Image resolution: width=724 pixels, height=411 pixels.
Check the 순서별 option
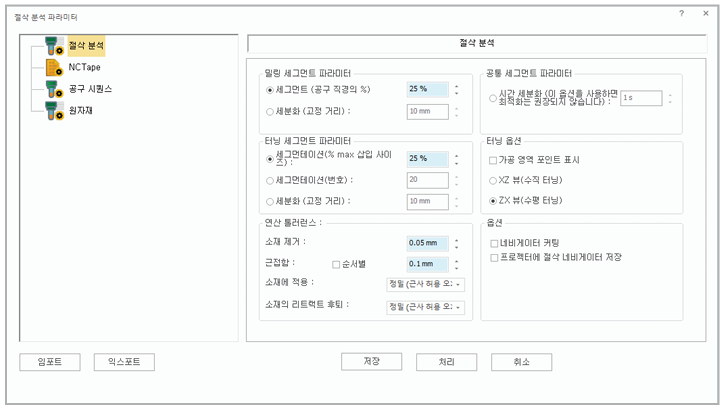(x=336, y=264)
